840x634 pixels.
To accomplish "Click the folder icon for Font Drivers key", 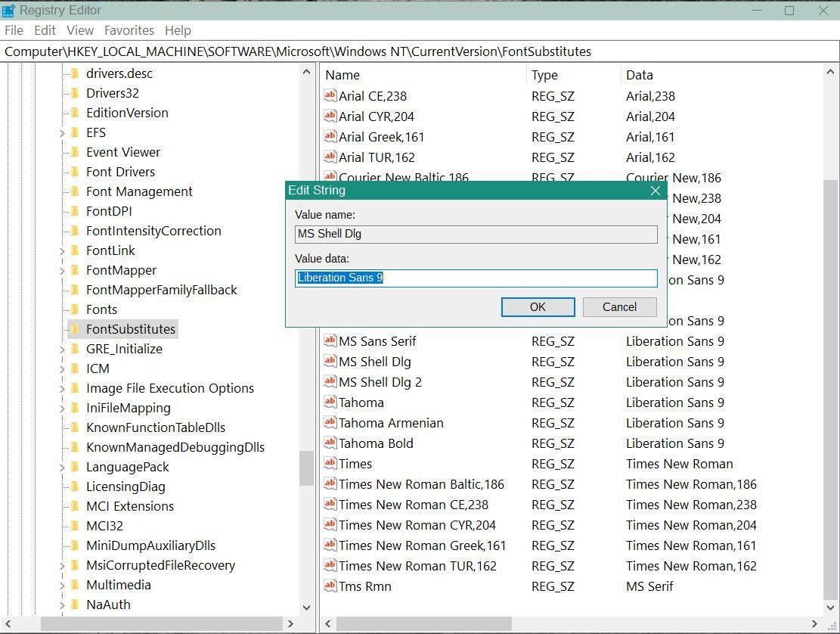I will pos(75,172).
